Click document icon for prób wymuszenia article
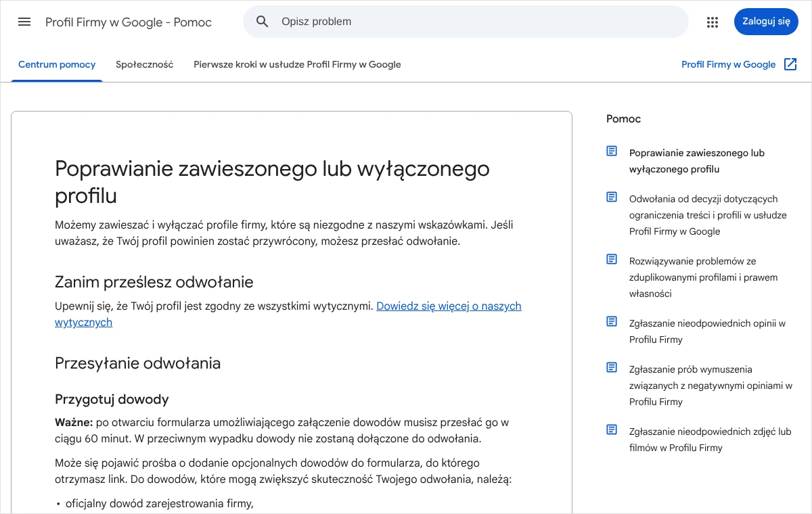 tap(612, 368)
